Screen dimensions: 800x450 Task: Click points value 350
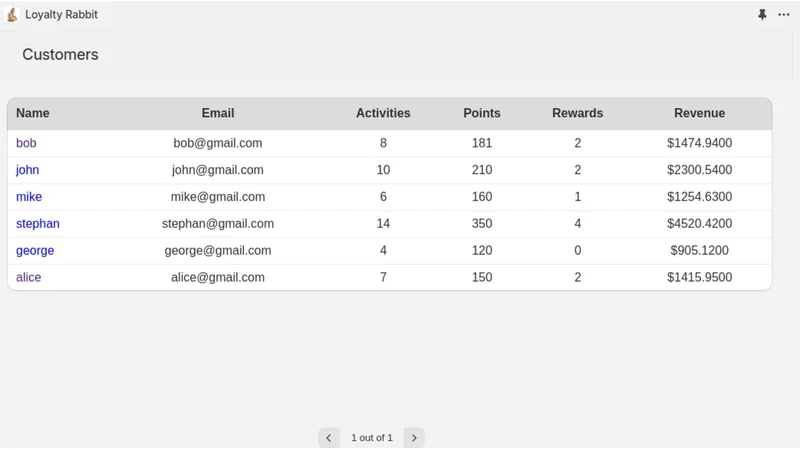coord(482,224)
